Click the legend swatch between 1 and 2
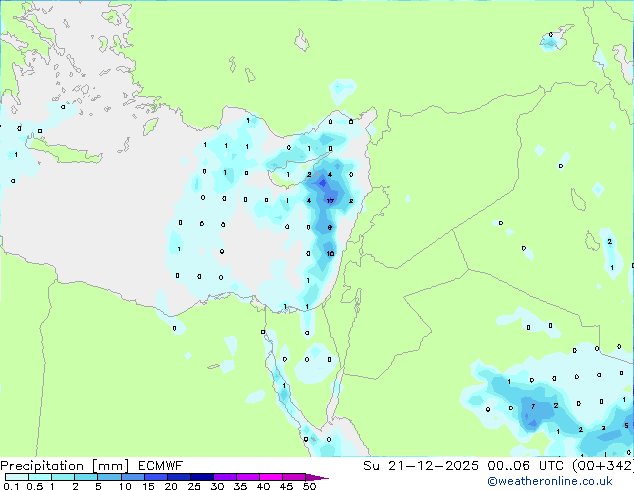 point(63,477)
